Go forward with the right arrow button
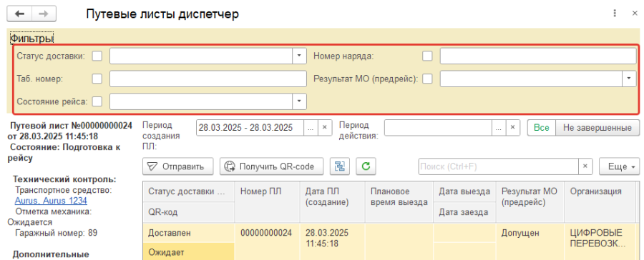Screen dimensions: 644x260 pos(44,14)
